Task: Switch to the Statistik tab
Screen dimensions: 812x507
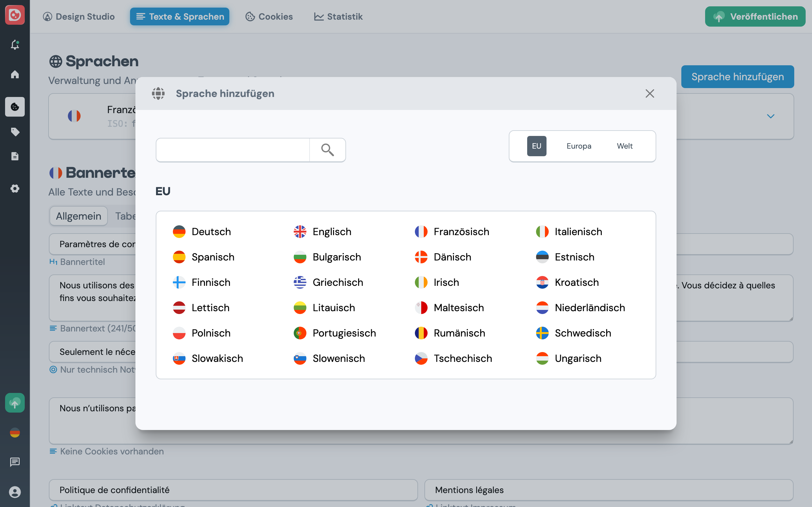Action: click(x=338, y=16)
